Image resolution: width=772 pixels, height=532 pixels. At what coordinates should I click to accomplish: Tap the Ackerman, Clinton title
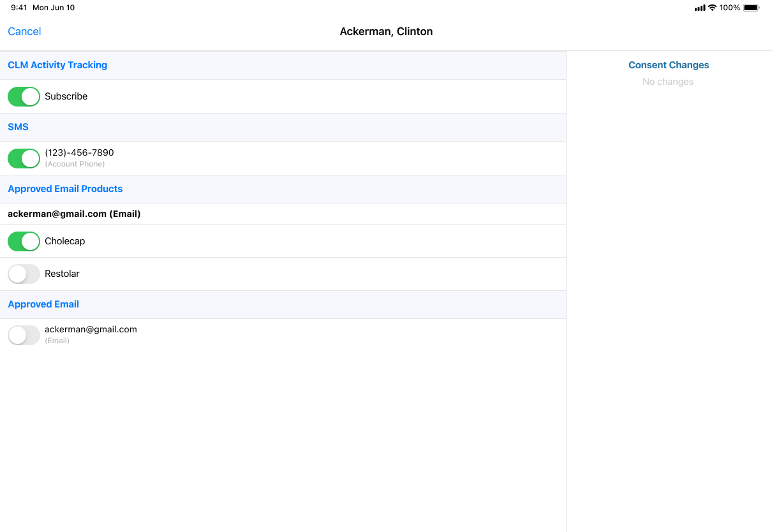coord(386,31)
